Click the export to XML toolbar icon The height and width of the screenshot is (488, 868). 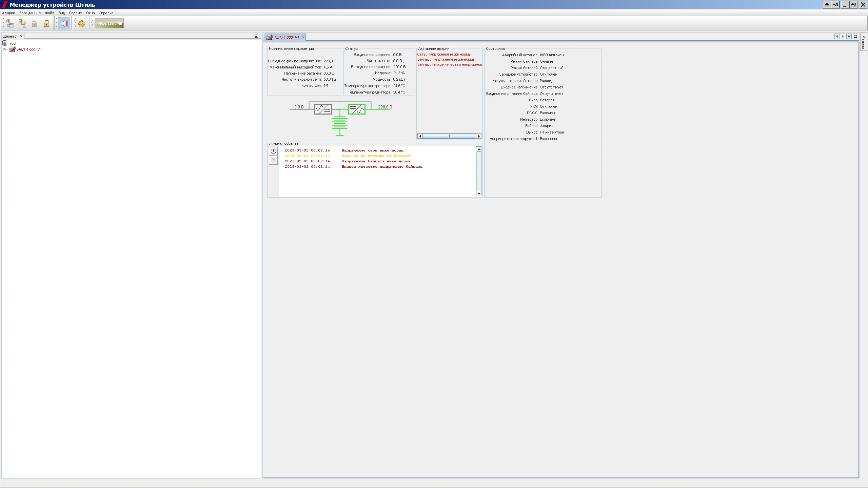point(22,23)
